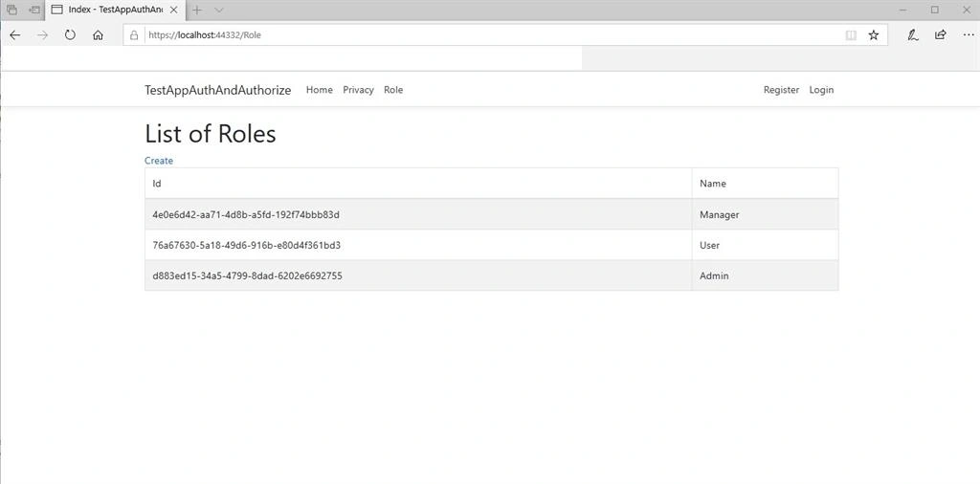The width and height of the screenshot is (980, 484).
Task: Click the Admin role name cell
Action: (x=765, y=276)
